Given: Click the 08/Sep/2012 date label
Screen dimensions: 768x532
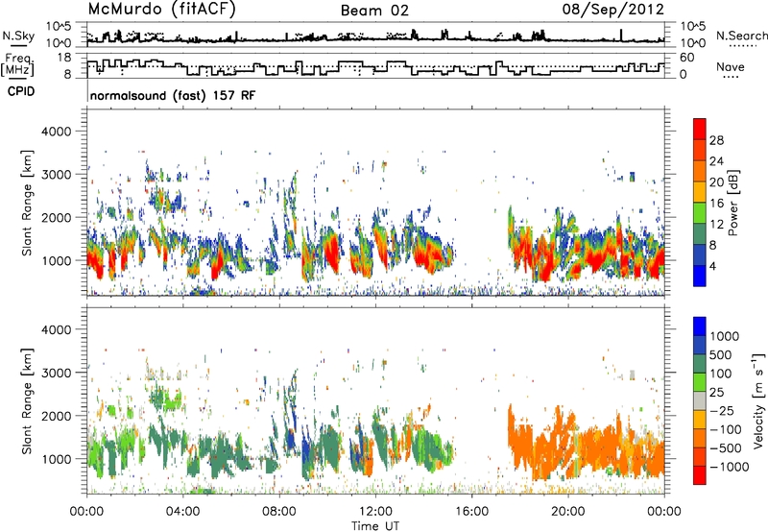Looking at the screenshot, I should click(613, 9).
